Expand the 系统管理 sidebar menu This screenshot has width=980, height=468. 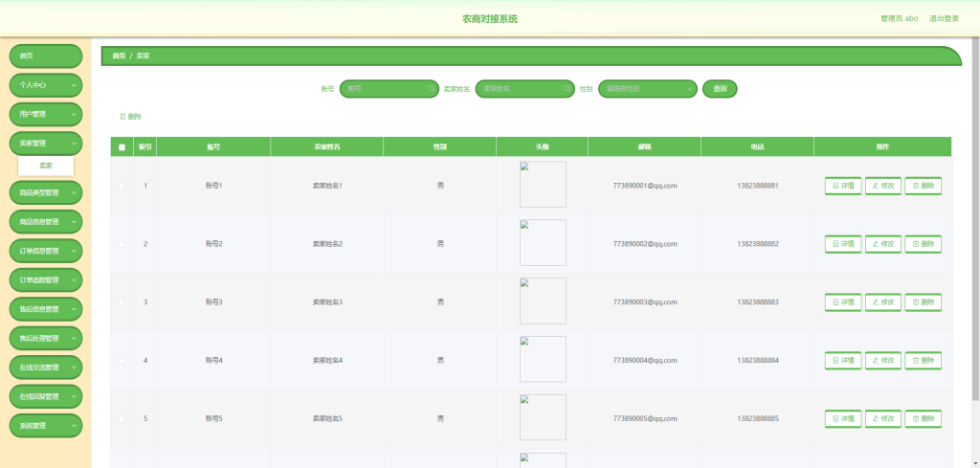tap(46, 426)
